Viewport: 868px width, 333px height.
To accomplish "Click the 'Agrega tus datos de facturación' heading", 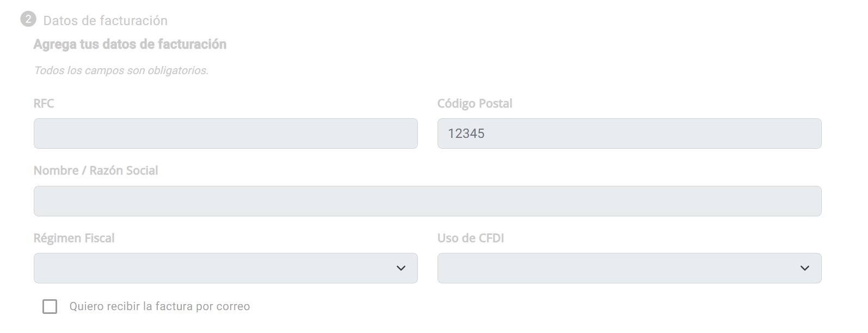I will point(130,44).
